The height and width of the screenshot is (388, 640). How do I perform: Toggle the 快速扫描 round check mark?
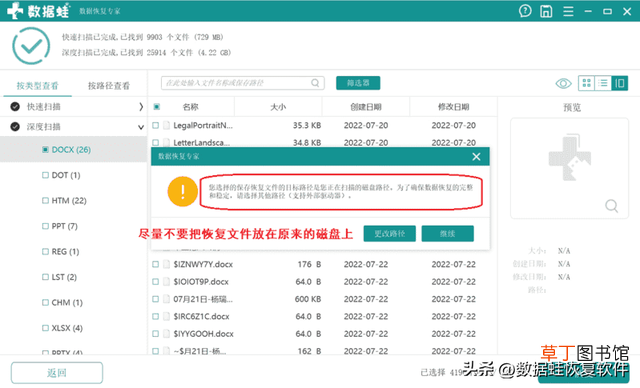[15, 106]
